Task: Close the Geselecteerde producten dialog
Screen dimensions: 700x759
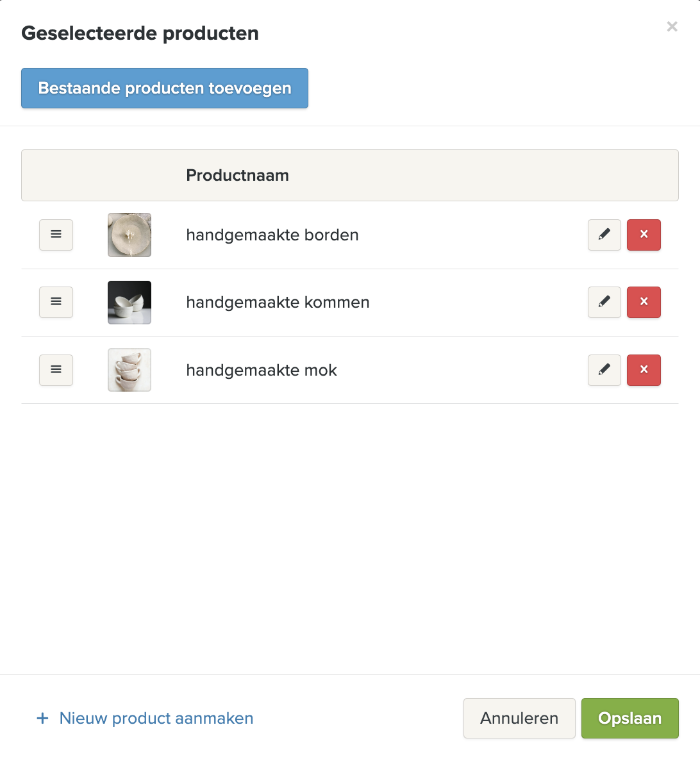Action: tap(672, 26)
